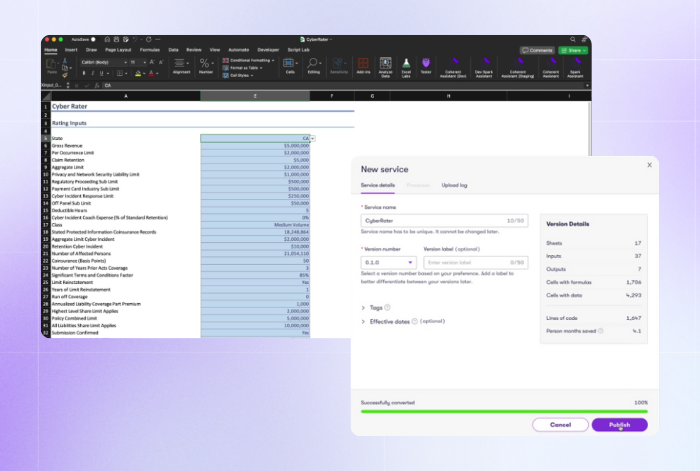This screenshot has height=471, width=700.
Task: Open Cell Styles dropdown
Action: [238, 75]
